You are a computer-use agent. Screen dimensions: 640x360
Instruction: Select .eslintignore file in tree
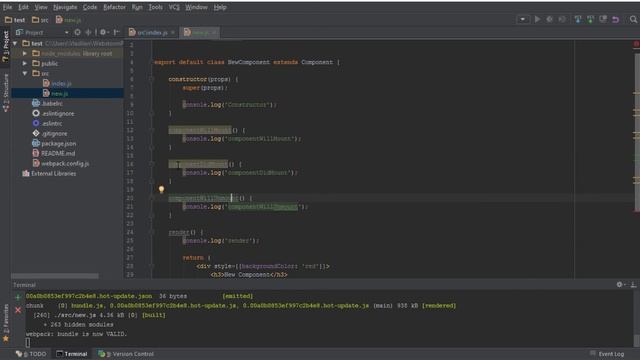(53, 113)
